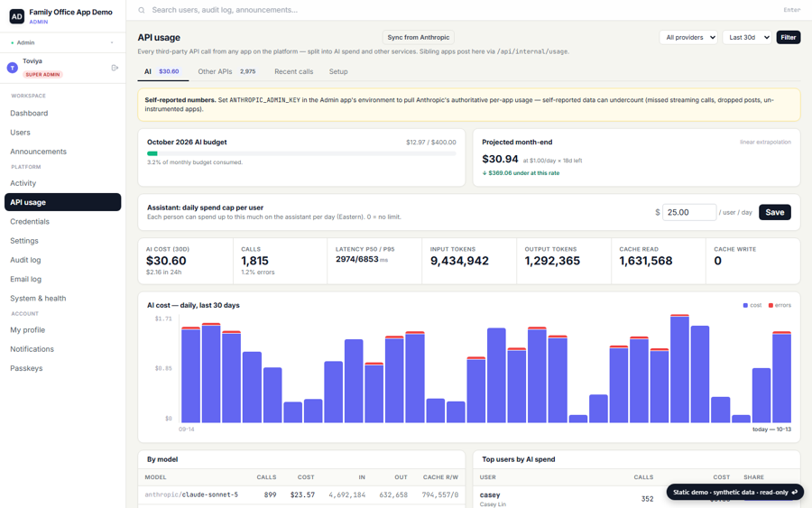
Task: Open the Users page
Action: click(62, 132)
